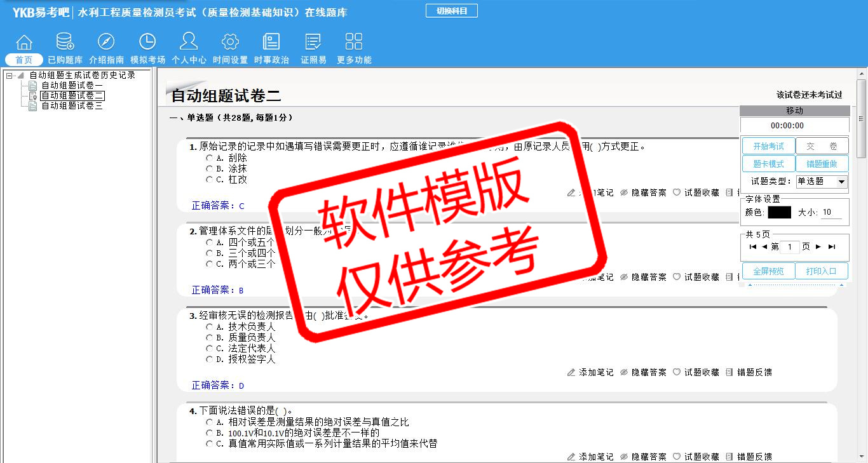Viewport: 868px width, 463px height.
Task: Collapse the 自动组题生成试卷历史记录 tree node
Action: click(x=10, y=76)
